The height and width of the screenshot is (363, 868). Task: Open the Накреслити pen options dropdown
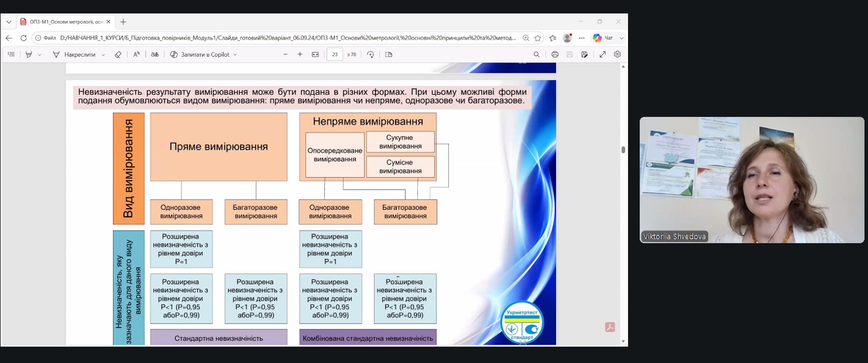coord(103,54)
